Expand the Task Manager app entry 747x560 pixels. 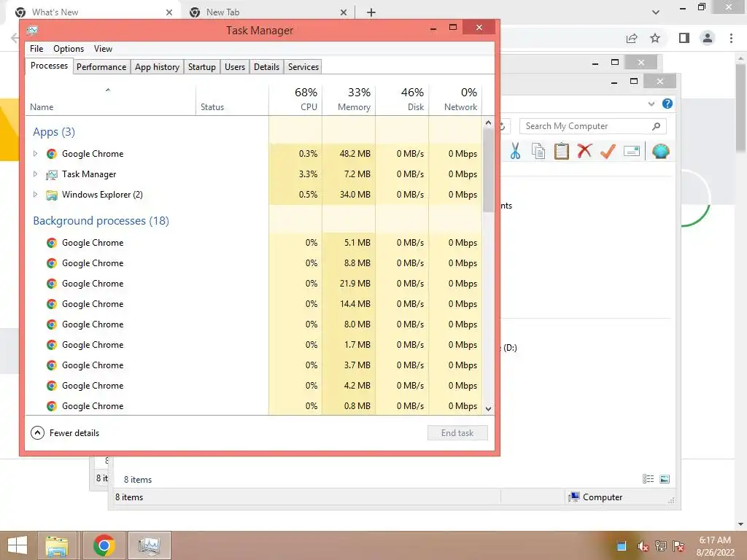click(x=35, y=174)
